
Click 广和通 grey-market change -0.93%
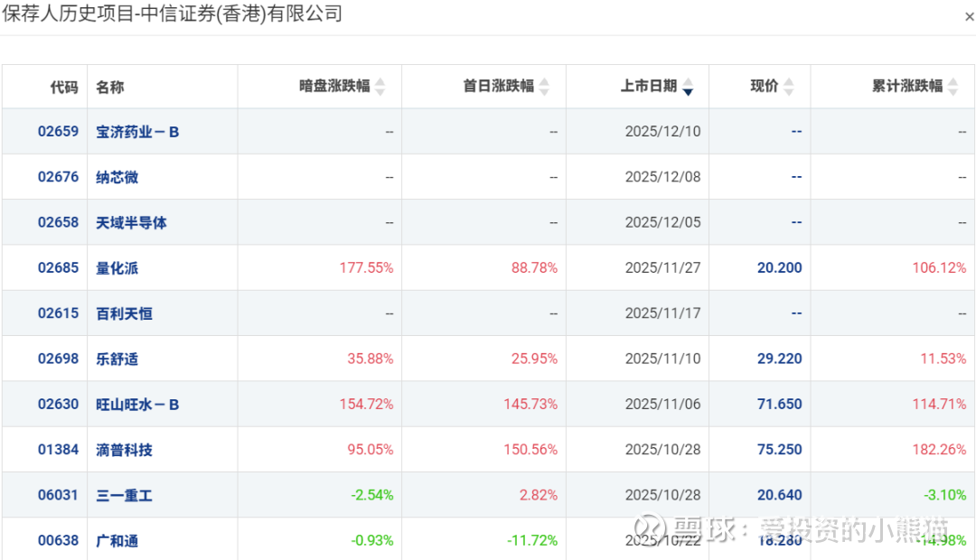pyautogui.click(x=371, y=540)
